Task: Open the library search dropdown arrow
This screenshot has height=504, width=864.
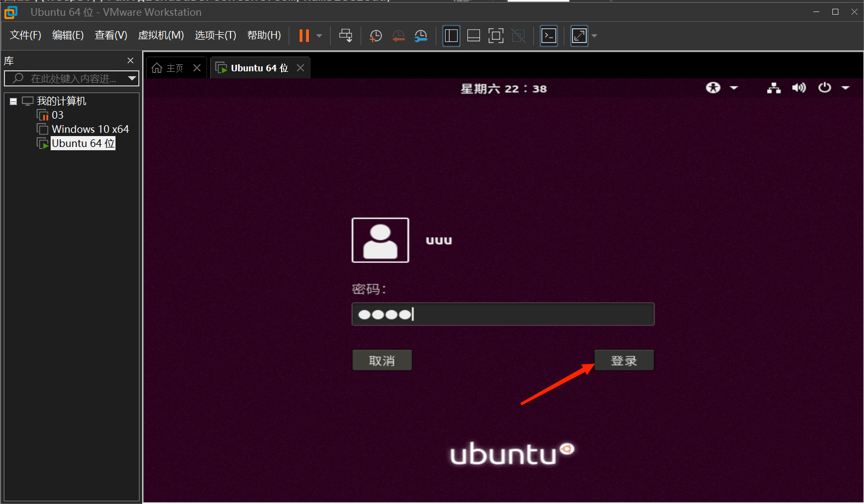Action: click(x=132, y=78)
